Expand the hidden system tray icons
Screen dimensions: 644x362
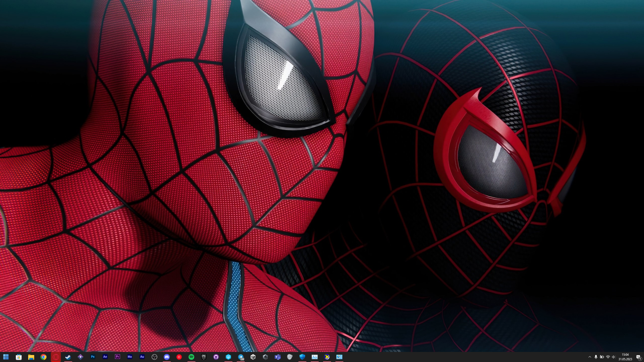click(x=590, y=357)
